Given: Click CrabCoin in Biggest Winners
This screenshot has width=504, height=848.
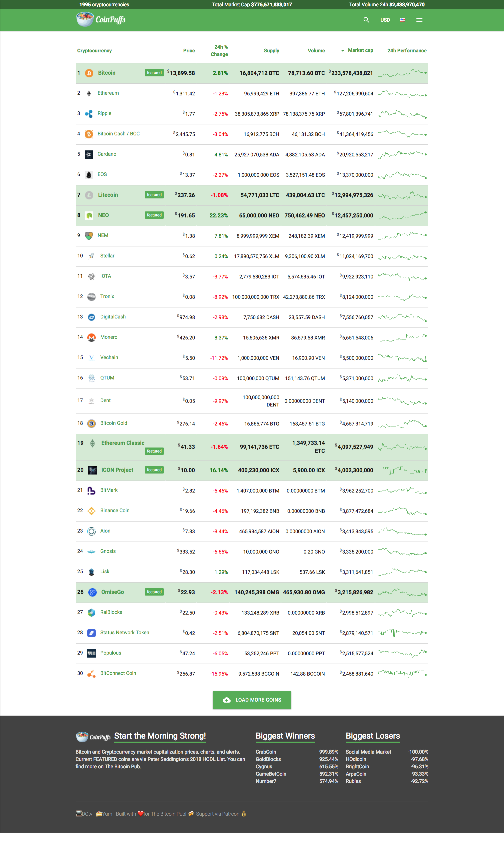Looking at the screenshot, I should pos(266,752).
